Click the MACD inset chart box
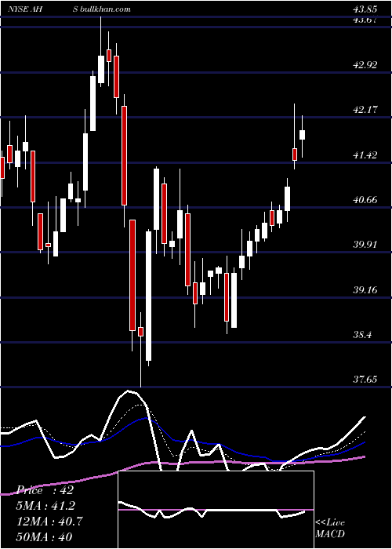The image size is (392, 549). 216,510
